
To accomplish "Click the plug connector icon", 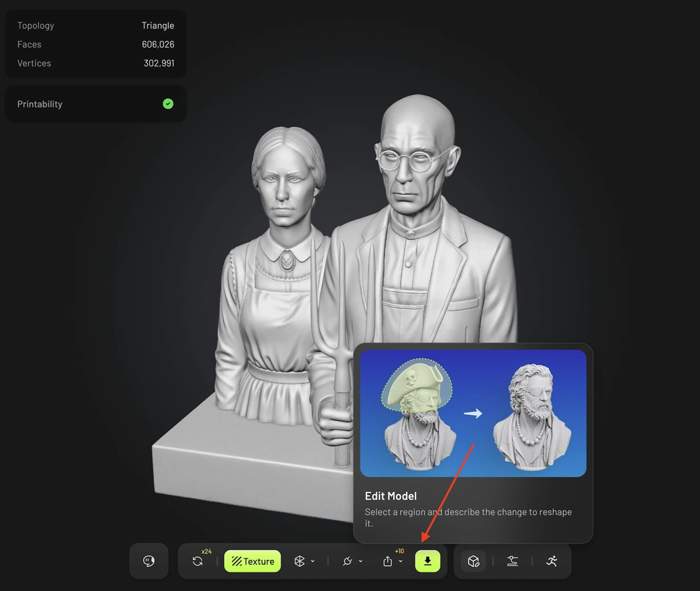I will pyautogui.click(x=347, y=561).
